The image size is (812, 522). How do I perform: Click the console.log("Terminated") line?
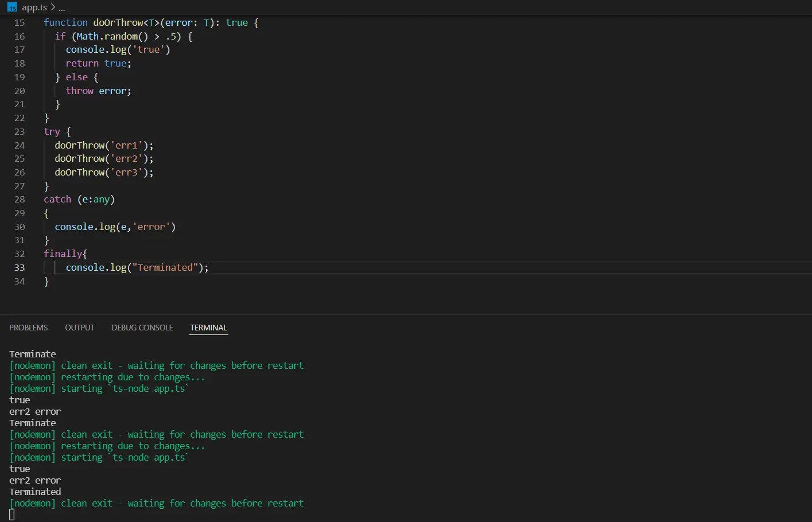pos(137,267)
